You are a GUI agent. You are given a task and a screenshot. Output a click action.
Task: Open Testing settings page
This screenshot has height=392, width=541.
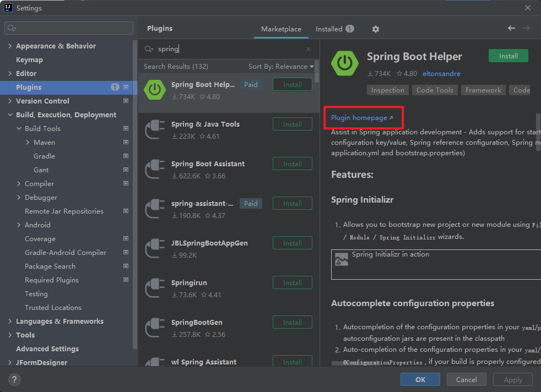tap(36, 294)
